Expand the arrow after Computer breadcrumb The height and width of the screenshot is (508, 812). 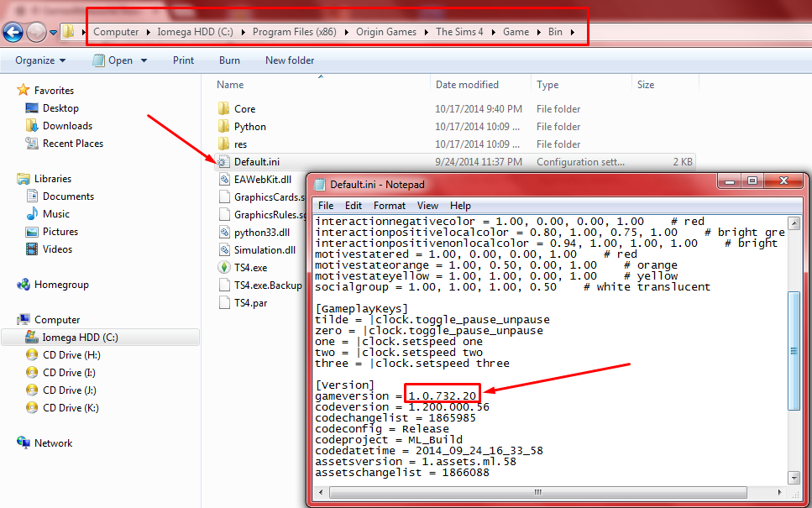[148, 32]
